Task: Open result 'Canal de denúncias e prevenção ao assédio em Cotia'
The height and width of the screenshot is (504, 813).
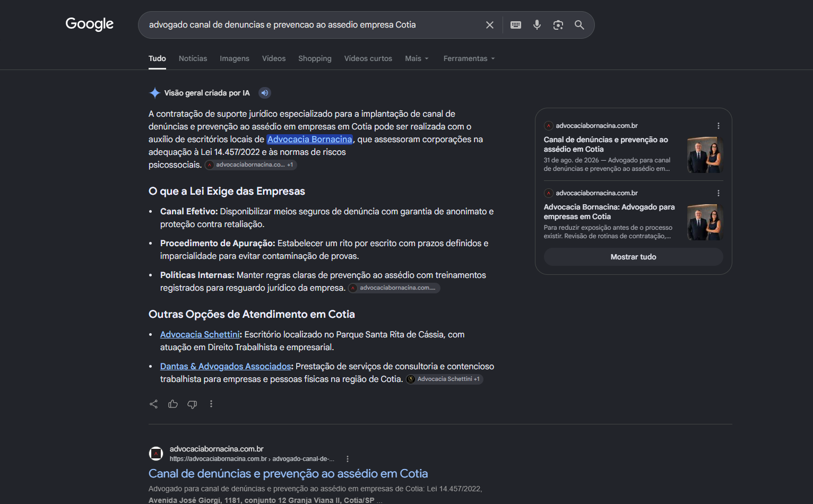Action: pos(288,473)
